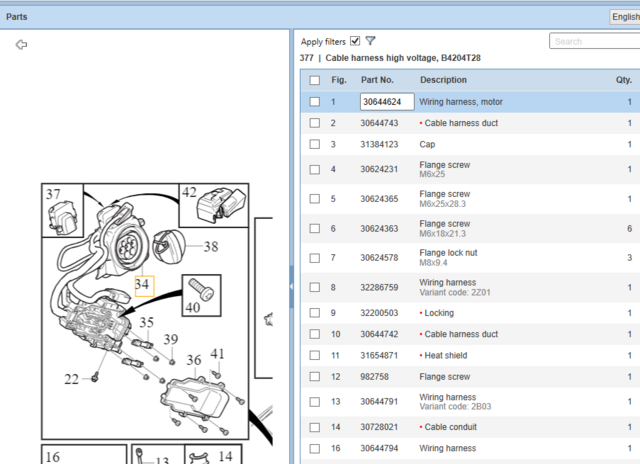The width and height of the screenshot is (640, 464).
Task: Click the back arrow above the diagram
Action: click(22, 44)
